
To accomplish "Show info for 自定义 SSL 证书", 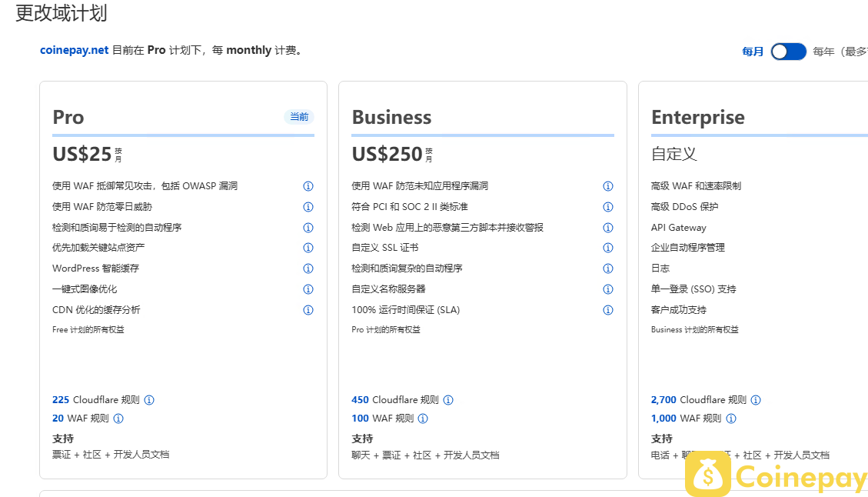I will pyautogui.click(x=608, y=248).
